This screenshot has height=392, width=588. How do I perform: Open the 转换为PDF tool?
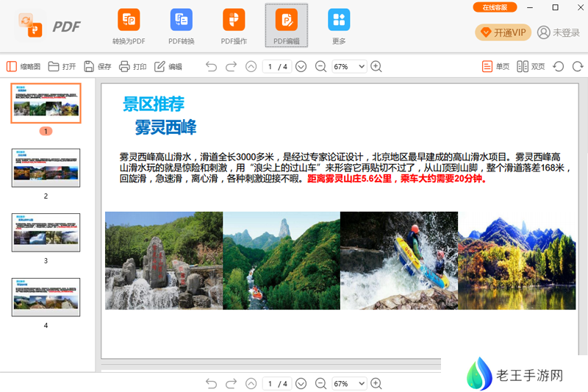point(129,26)
